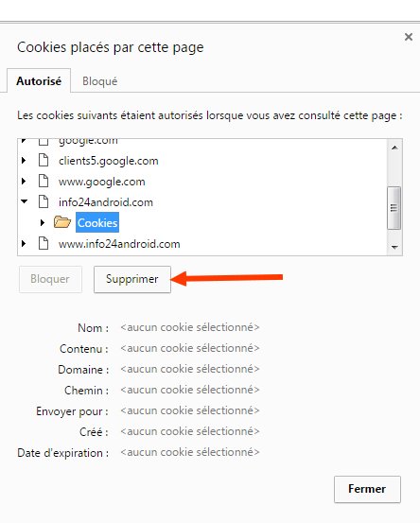
Task: Expand the www.google.com tree node
Action: point(24,182)
